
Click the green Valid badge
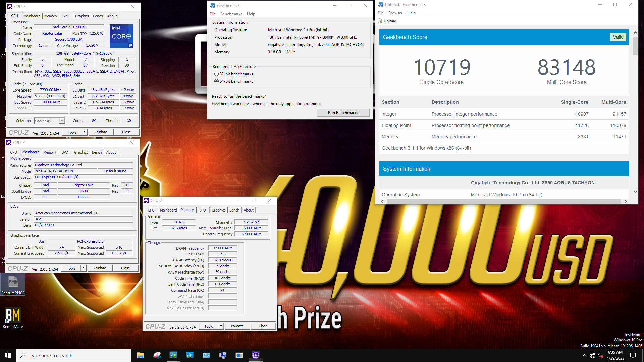[618, 37]
